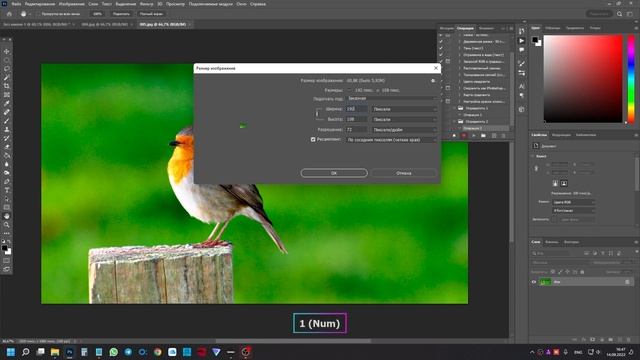640x360 pixels.
Task: Click the Home icon in options bar
Action: coord(9,14)
